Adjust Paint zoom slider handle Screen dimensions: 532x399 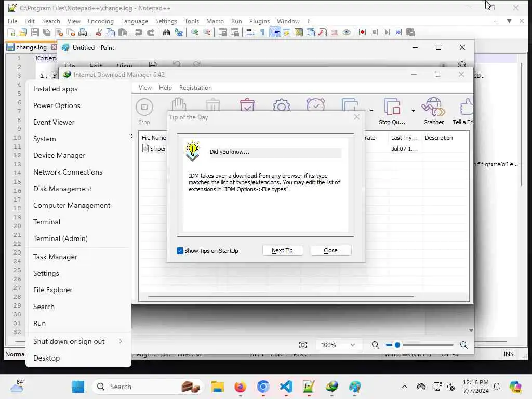click(397, 345)
